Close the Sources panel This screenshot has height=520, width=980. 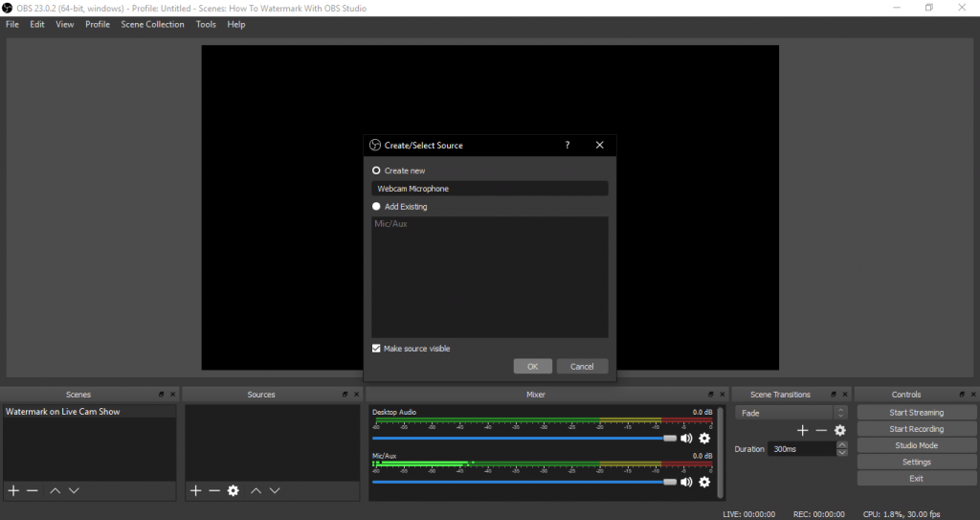tap(357, 395)
